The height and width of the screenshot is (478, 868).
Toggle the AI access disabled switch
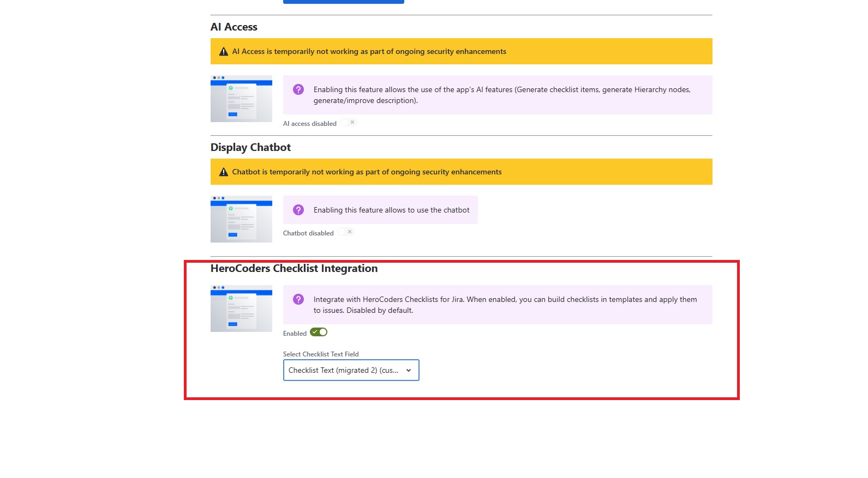point(349,123)
